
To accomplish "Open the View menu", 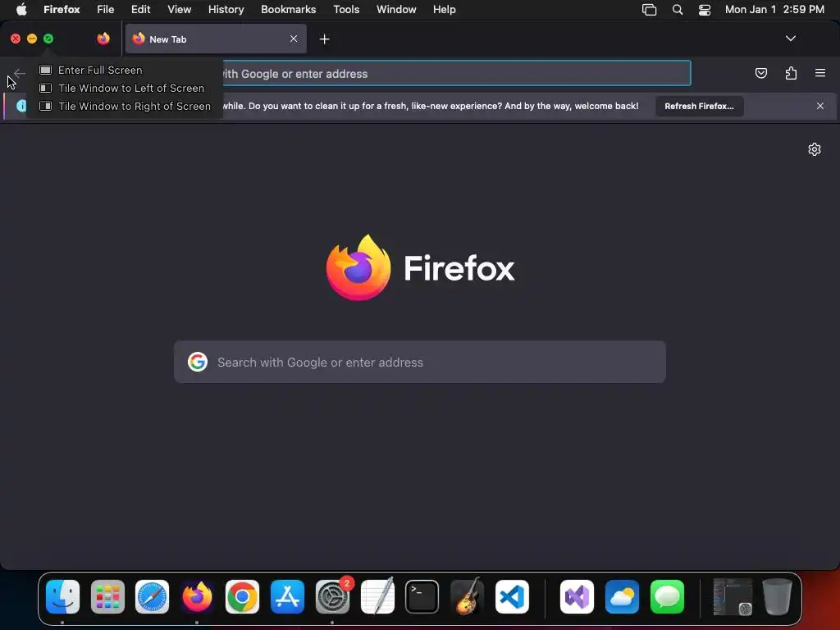I will pos(179,10).
